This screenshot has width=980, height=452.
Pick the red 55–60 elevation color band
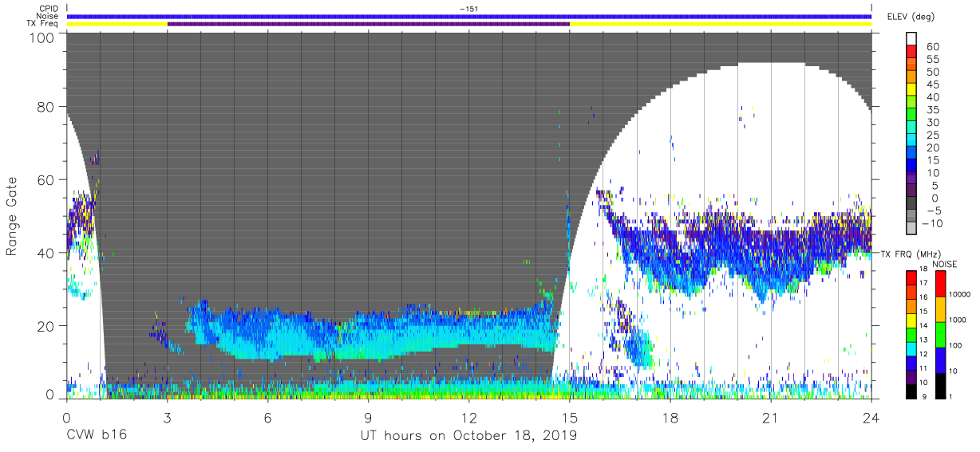913,53
